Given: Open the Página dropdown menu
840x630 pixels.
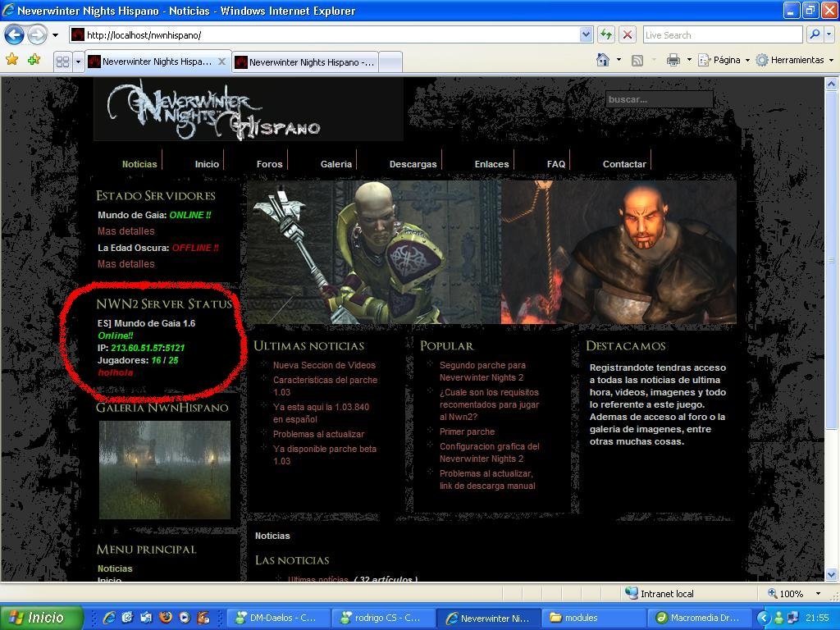Looking at the screenshot, I should point(724,60).
